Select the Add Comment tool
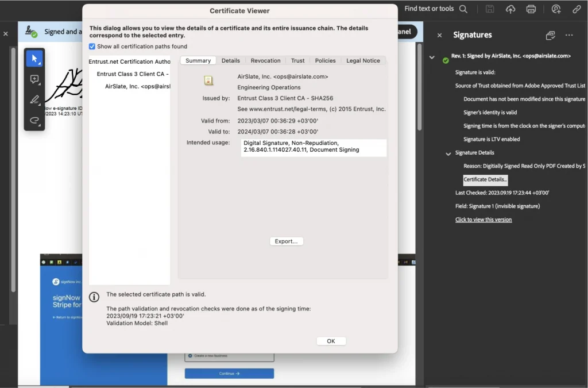The width and height of the screenshot is (588, 388). [34, 79]
